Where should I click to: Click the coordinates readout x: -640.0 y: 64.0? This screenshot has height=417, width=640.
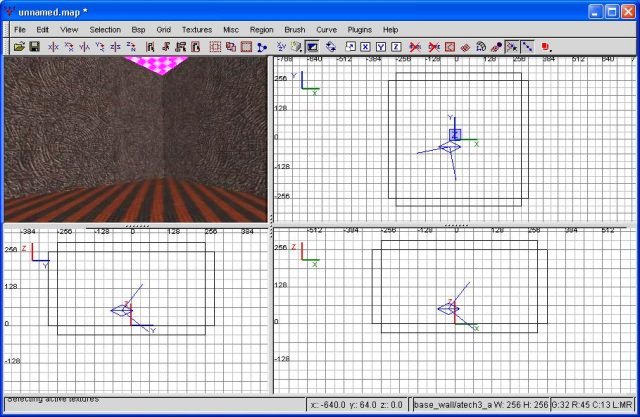point(357,405)
